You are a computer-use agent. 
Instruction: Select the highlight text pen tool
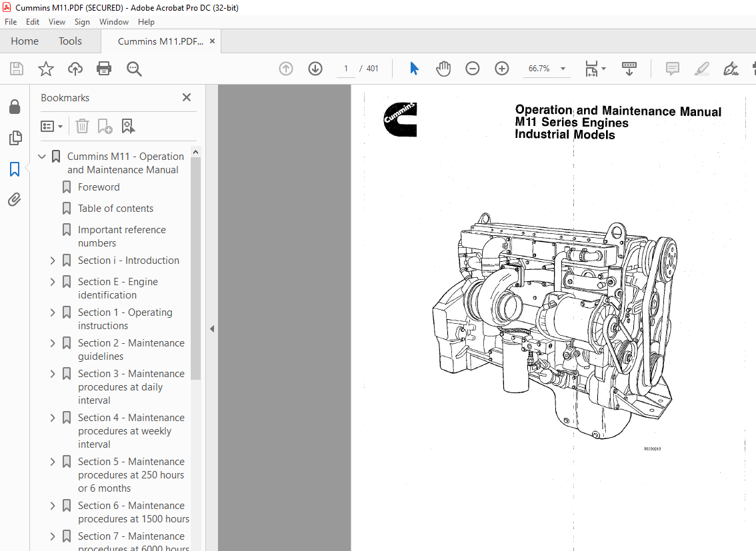click(702, 69)
